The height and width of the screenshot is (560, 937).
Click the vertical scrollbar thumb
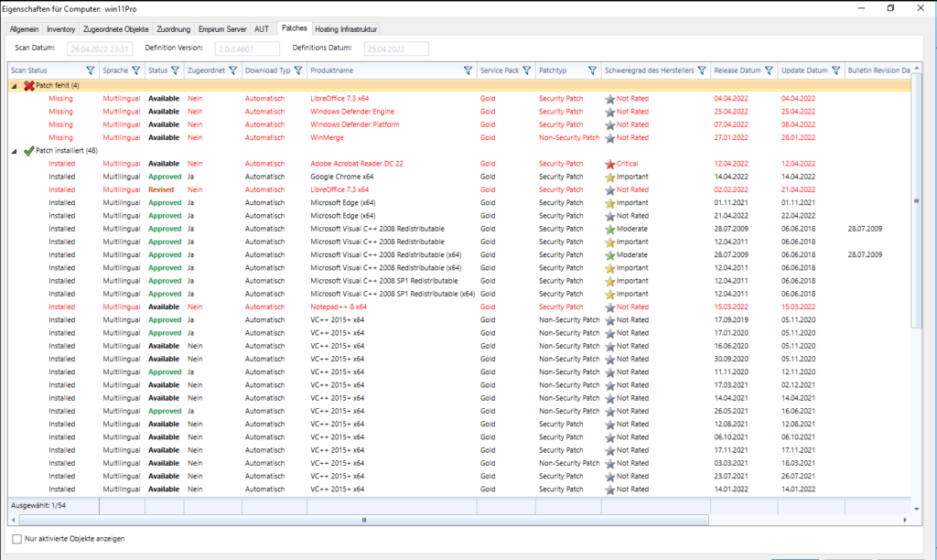[917, 200]
